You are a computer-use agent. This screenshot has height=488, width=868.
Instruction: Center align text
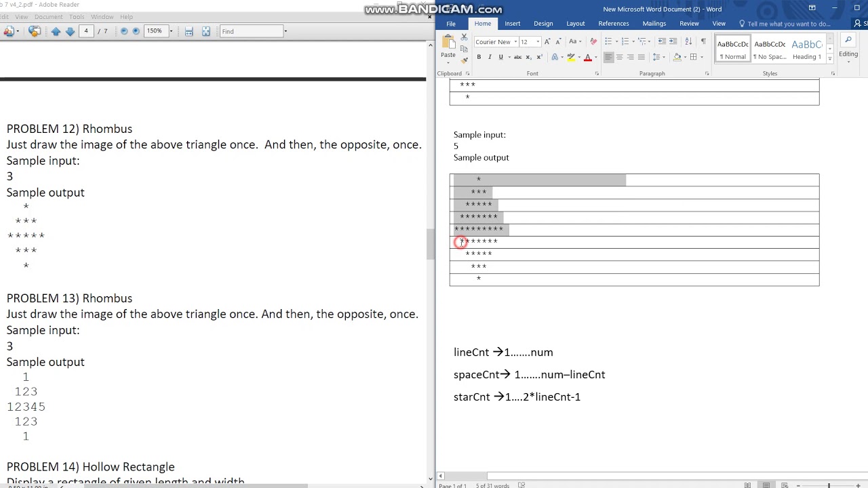(619, 58)
